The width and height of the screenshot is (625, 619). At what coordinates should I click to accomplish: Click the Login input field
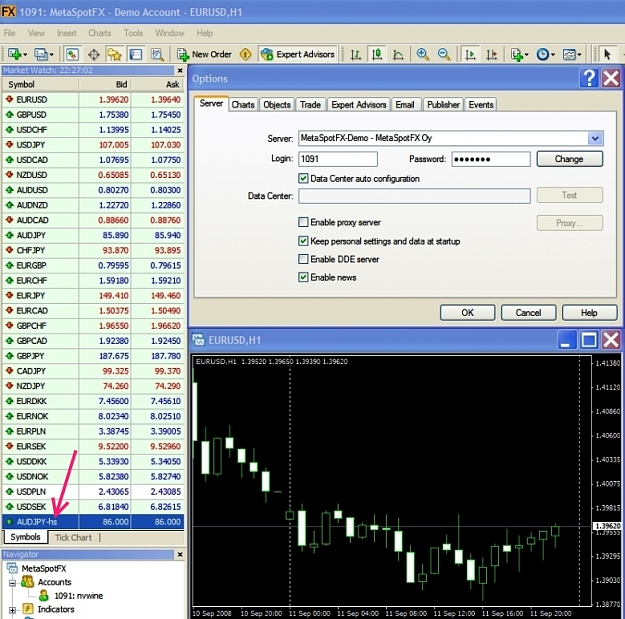click(x=338, y=159)
